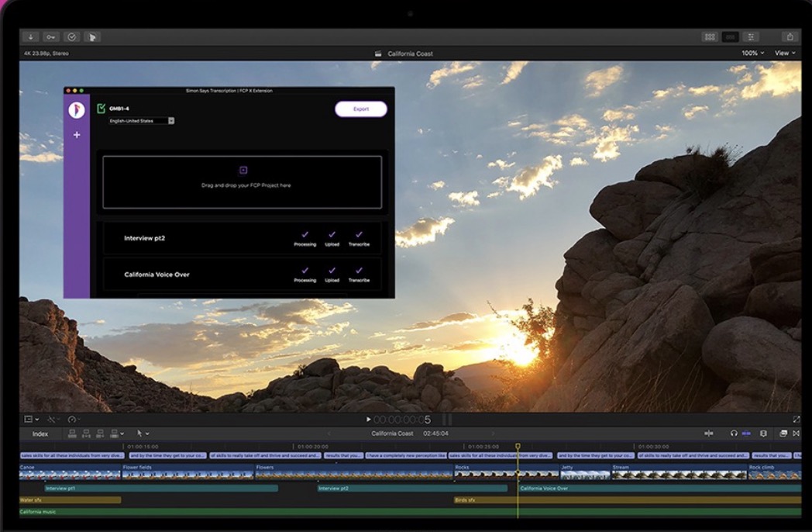Open the retime speed dropdown
Viewport: 812px width, 532px height.
click(74, 419)
